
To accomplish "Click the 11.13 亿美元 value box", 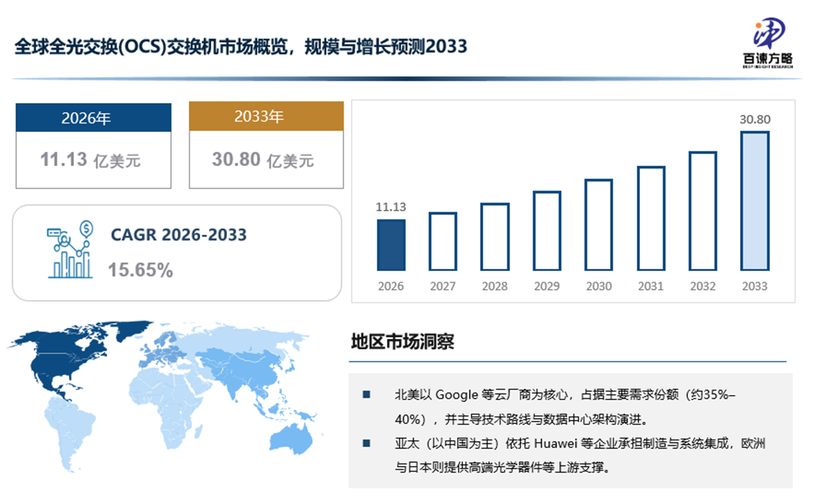I will click(93, 160).
